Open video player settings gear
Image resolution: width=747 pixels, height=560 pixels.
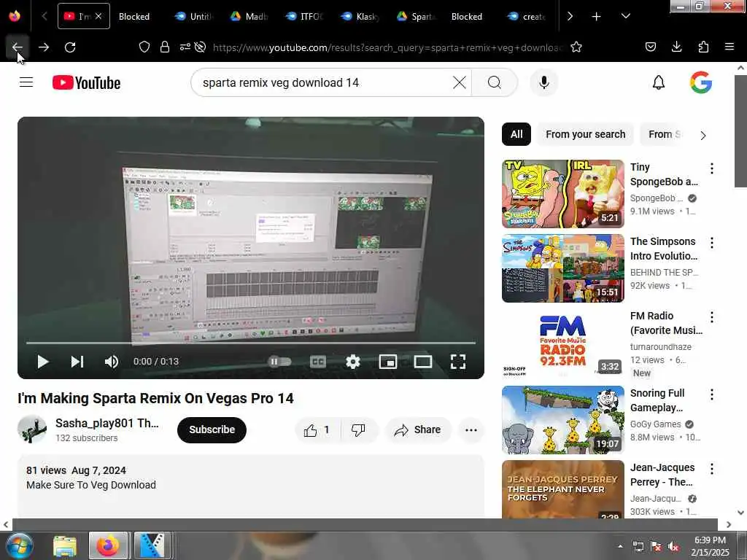coord(353,362)
